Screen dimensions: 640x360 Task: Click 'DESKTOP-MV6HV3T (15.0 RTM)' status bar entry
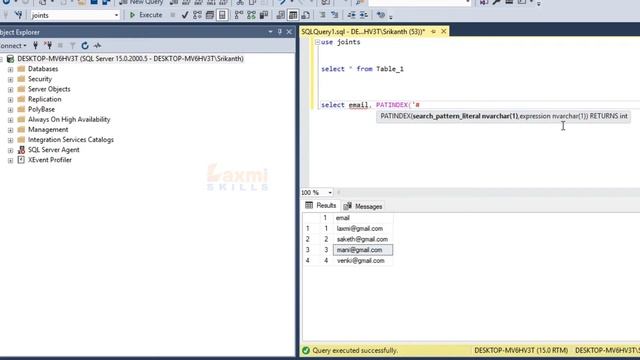(521, 351)
